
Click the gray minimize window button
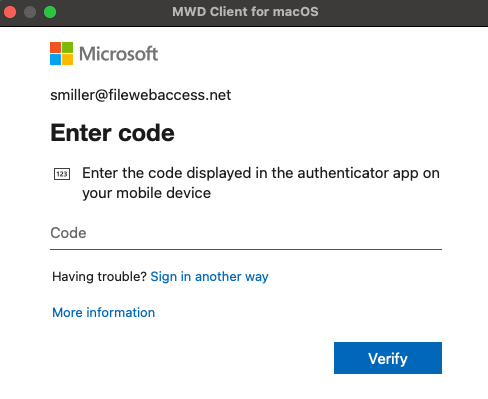click(x=30, y=12)
